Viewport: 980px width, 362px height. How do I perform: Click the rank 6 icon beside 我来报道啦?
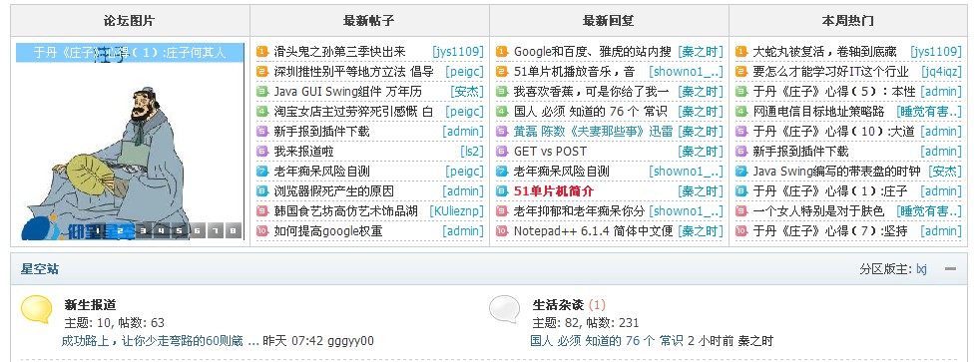click(x=262, y=152)
